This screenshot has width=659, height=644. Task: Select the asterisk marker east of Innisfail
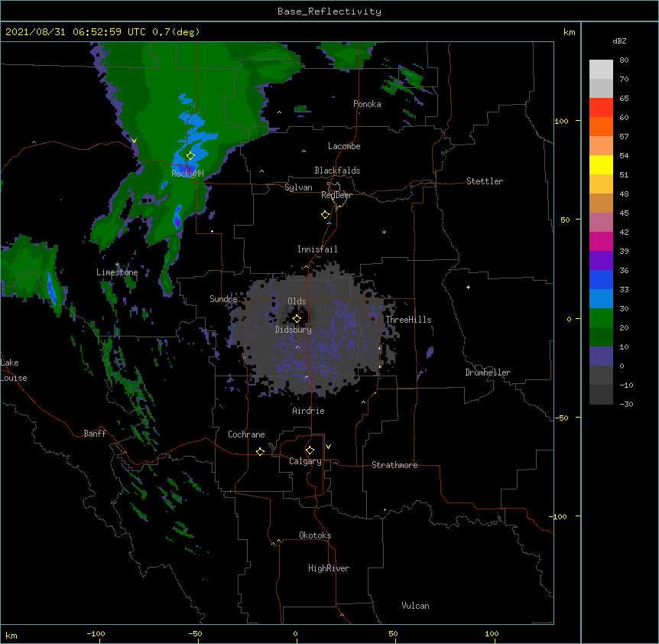coord(384,232)
